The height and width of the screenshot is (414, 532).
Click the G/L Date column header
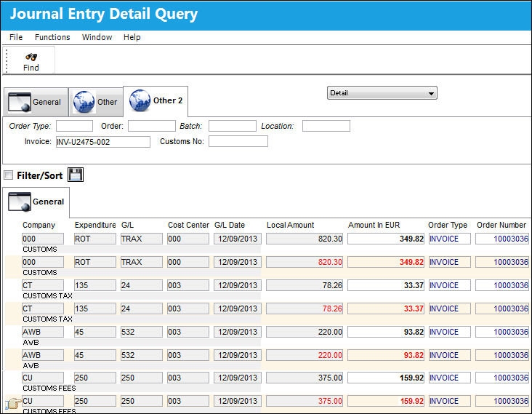[230, 225]
